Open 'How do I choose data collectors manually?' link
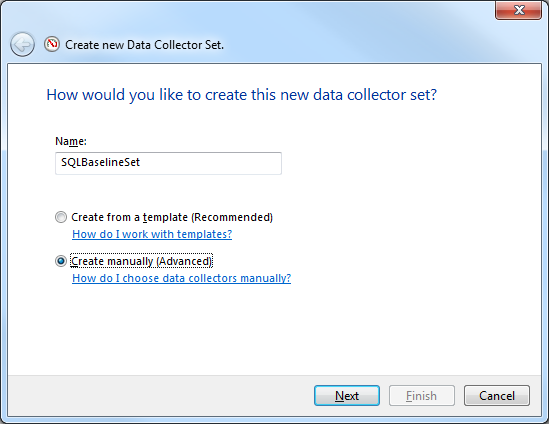Screen dimensions: 549x424 (x=181, y=278)
